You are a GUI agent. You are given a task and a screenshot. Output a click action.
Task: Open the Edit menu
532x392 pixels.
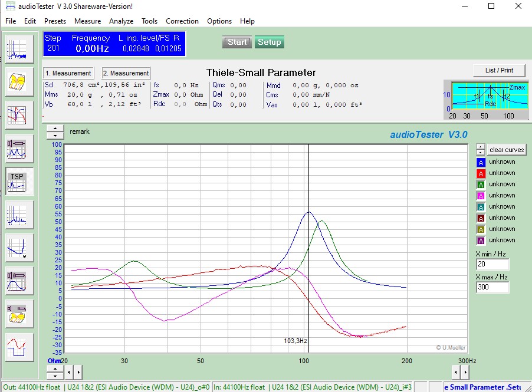point(30,21)
